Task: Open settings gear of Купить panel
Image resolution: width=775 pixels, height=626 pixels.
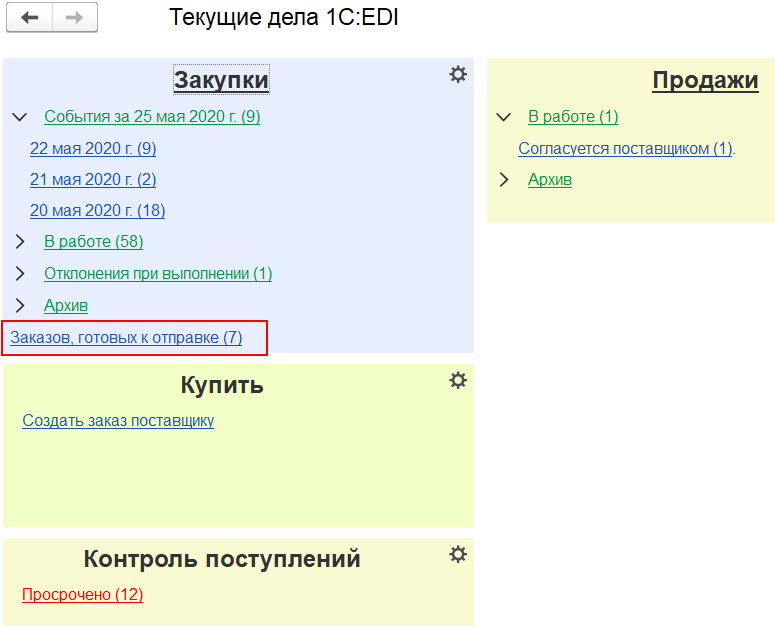Action: point(458,380)
